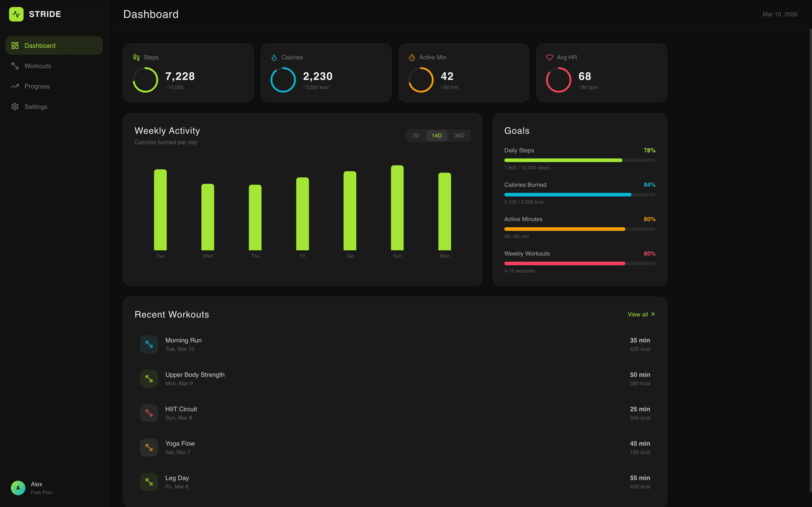This screenshot has width=812, height=507.
Task: Open the Workouts section
Action: coord(37,66)
